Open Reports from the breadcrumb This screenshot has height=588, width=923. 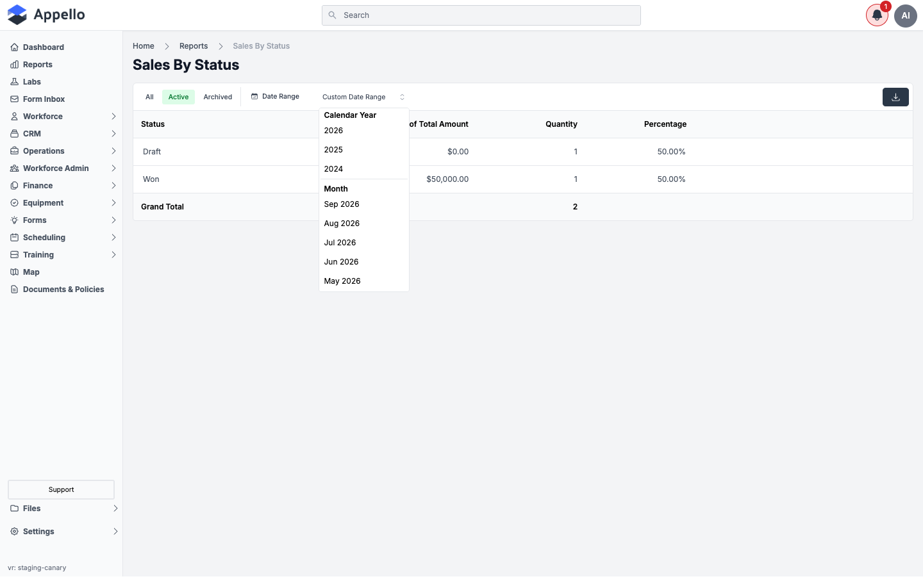click(194, 46)
